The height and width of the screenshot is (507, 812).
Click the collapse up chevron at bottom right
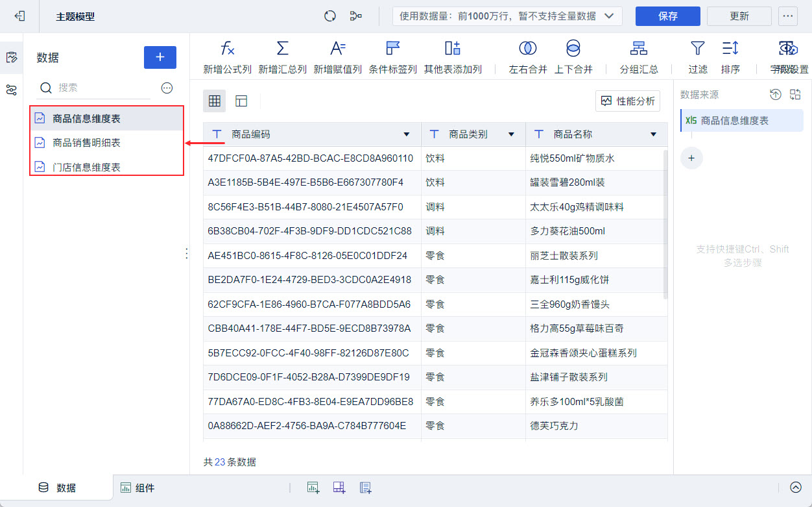[x=796, y=488]
